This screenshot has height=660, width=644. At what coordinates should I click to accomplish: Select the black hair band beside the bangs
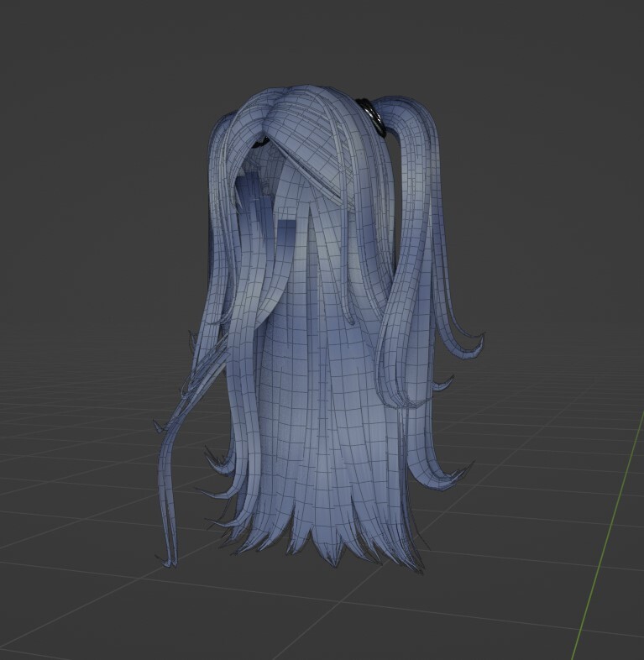pos(261,142)
